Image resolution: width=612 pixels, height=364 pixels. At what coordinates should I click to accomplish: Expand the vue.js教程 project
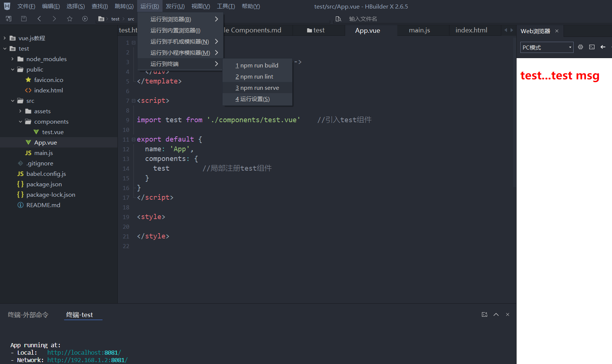pos(5,38)
